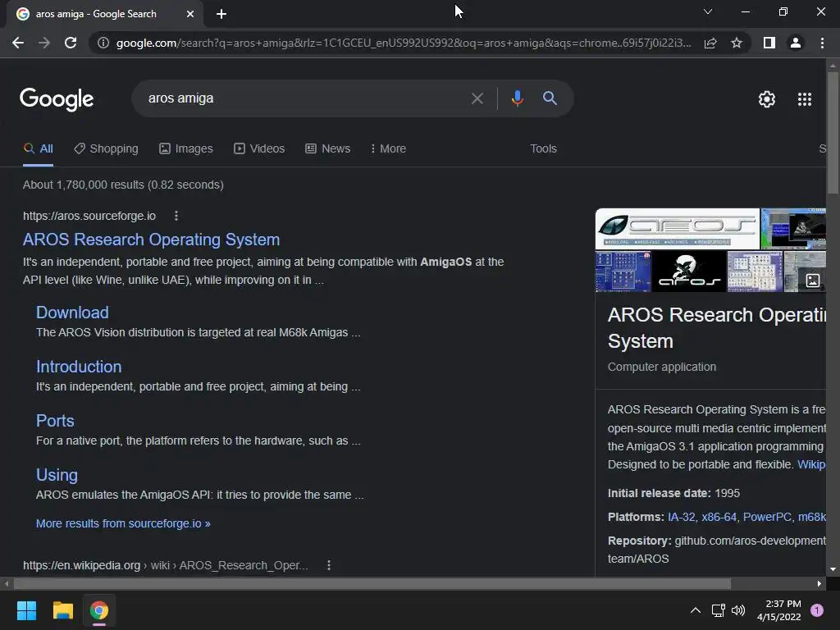840x630 pixels.
Task: Open Chrome side panel
Action: pos(769,43)
